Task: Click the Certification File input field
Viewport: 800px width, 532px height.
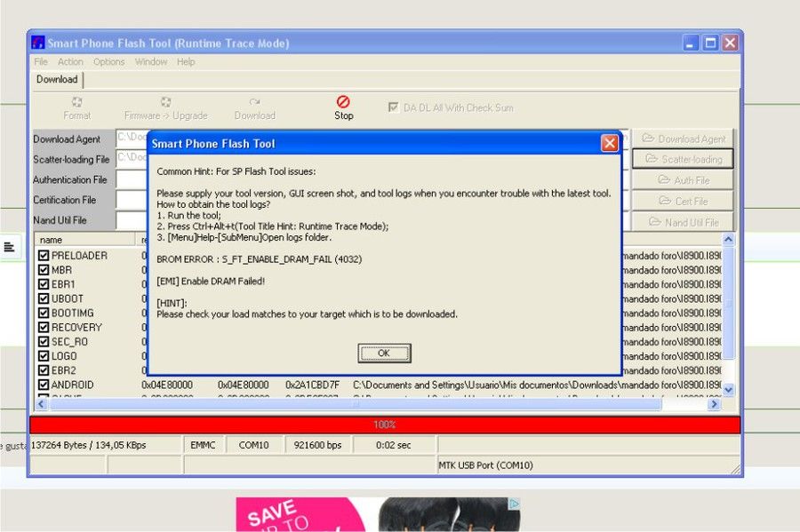Action: coord(132,200)
